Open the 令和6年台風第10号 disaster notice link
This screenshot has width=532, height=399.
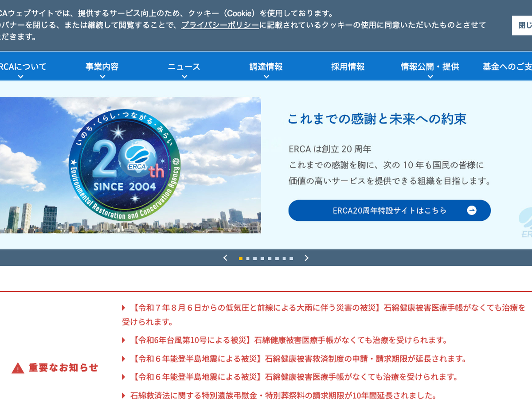290,340
